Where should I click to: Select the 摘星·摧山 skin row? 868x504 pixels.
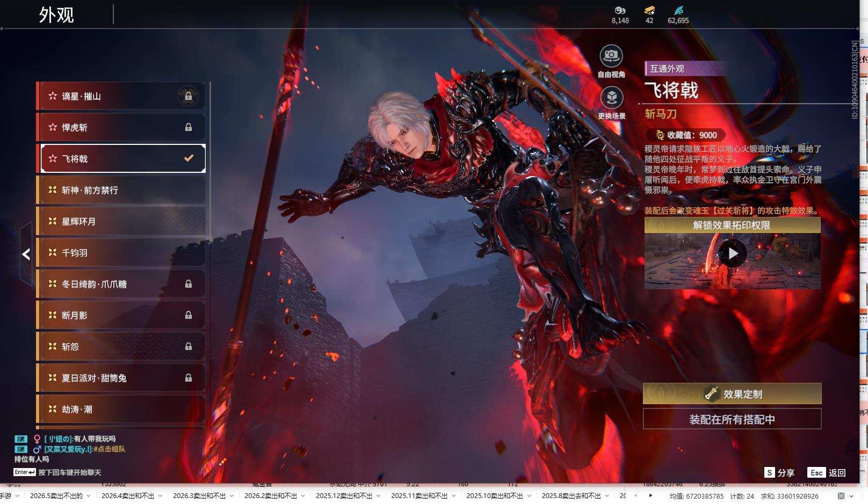click(121, 96)
